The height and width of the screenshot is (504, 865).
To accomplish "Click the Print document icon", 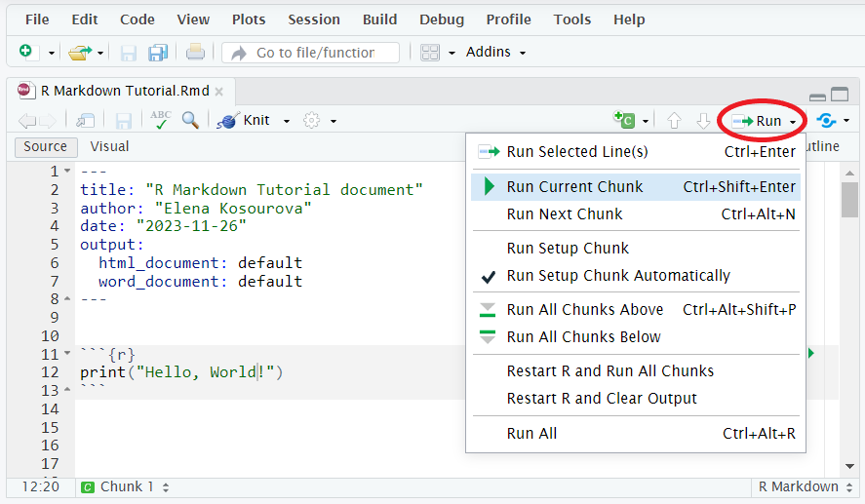I will (x=195, y=52).
